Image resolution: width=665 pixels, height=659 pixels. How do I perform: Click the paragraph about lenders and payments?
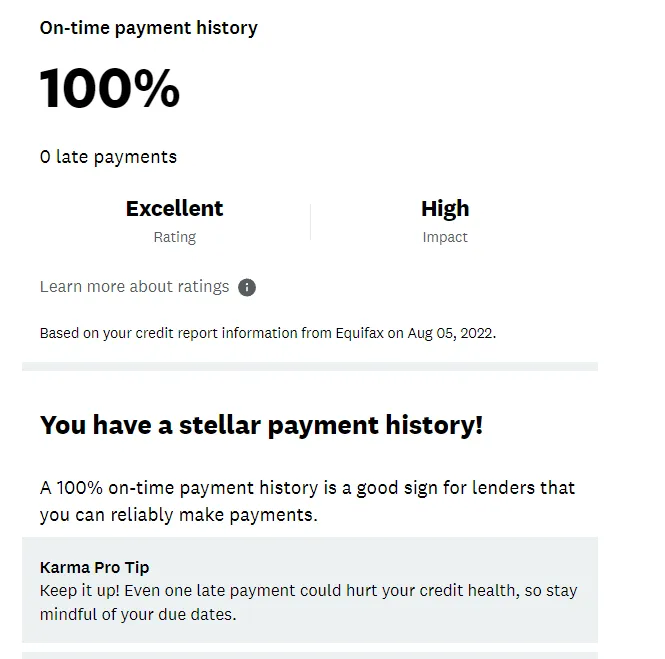tap(307, 501)
